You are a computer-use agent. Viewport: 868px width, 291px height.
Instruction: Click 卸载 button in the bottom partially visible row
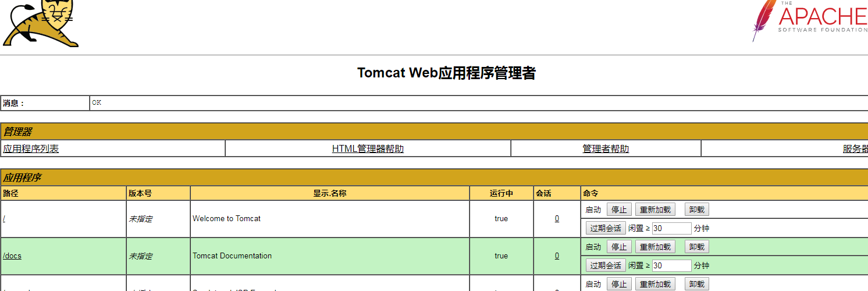(x=697, y=284)
